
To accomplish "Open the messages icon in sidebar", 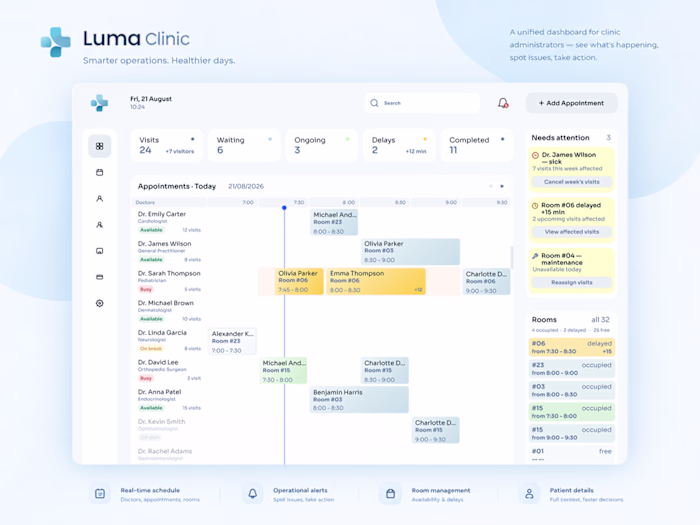I will 100,251.
